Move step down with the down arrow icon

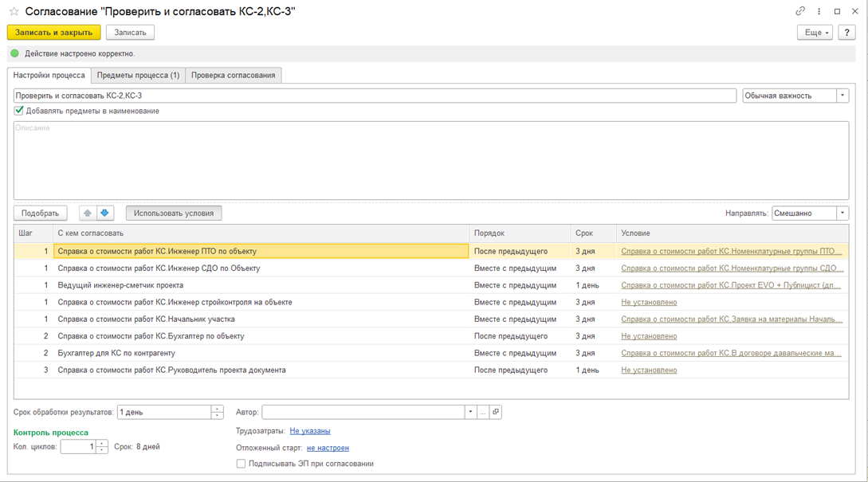105,214
